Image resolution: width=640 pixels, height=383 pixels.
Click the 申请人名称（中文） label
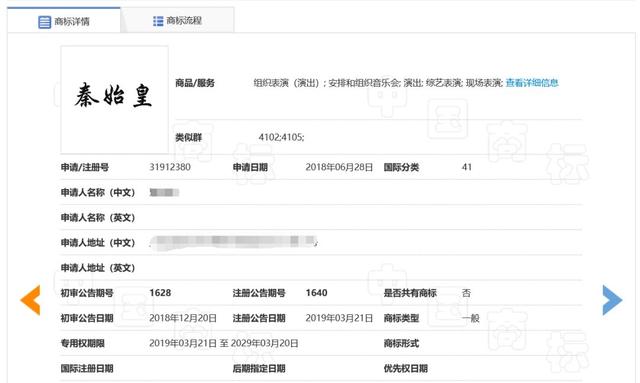coord(98,192)
